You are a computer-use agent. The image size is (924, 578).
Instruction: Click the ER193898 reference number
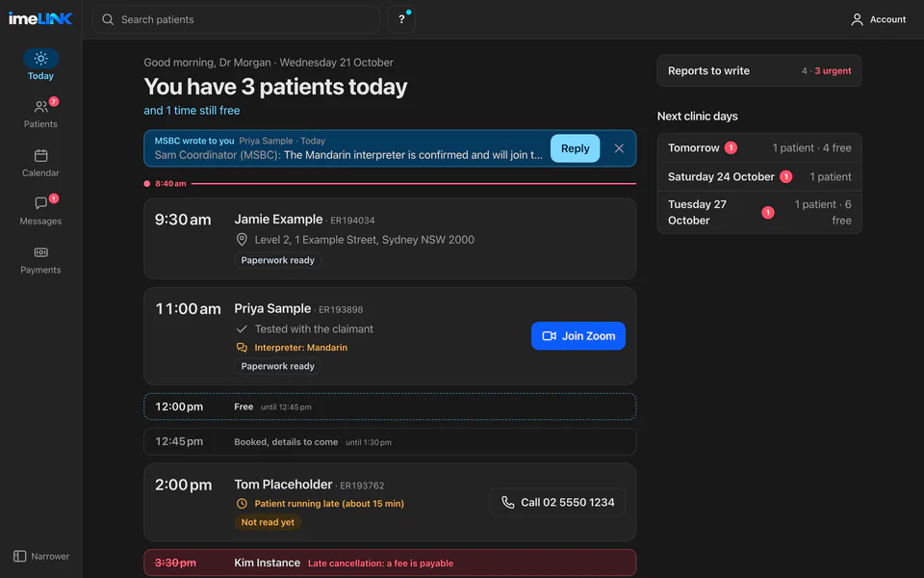pyautogui.click(x=341, y=309)
